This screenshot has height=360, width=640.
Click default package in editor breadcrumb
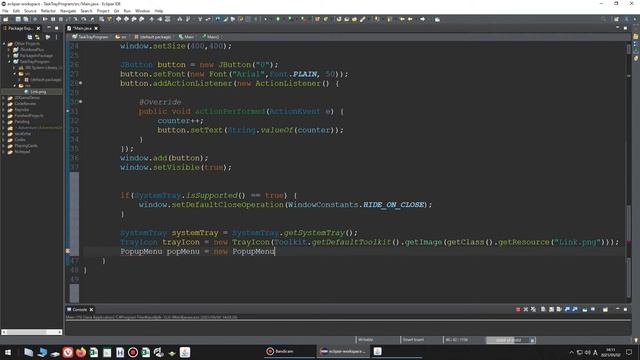click(152, 37)
